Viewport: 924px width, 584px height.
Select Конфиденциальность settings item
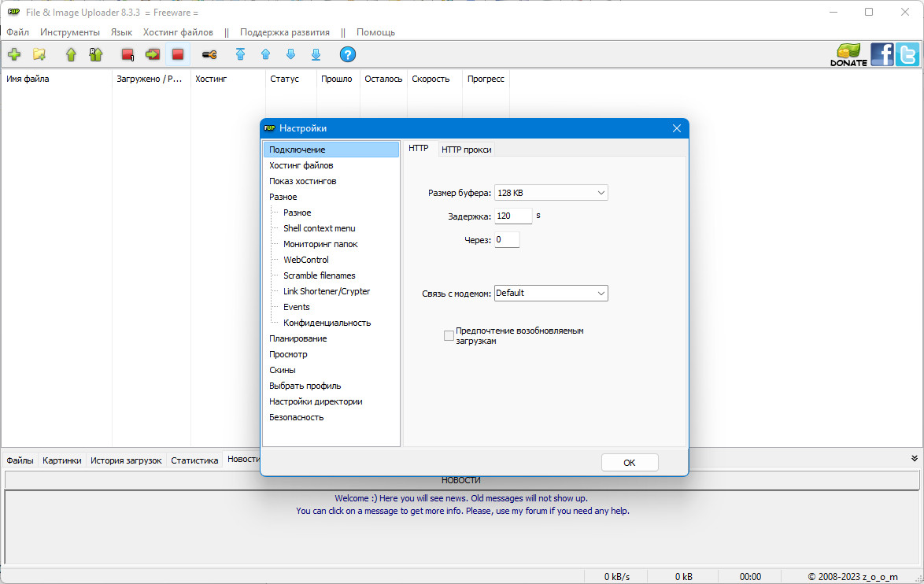tap(327, 323)
